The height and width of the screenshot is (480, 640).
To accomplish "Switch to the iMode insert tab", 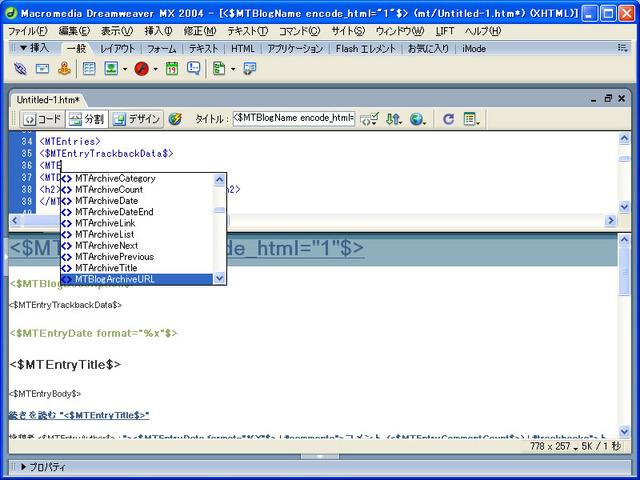I will [x=474, y=49].
